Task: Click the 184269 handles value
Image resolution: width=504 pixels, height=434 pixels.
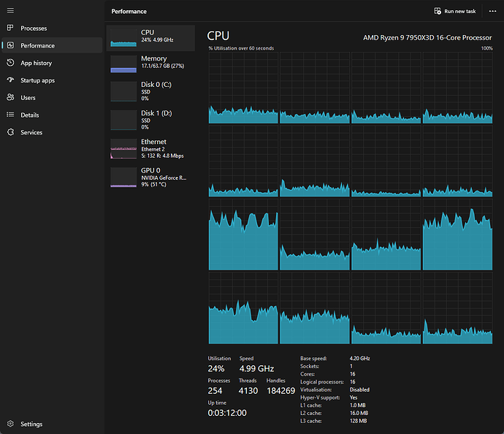Action: 281,391
